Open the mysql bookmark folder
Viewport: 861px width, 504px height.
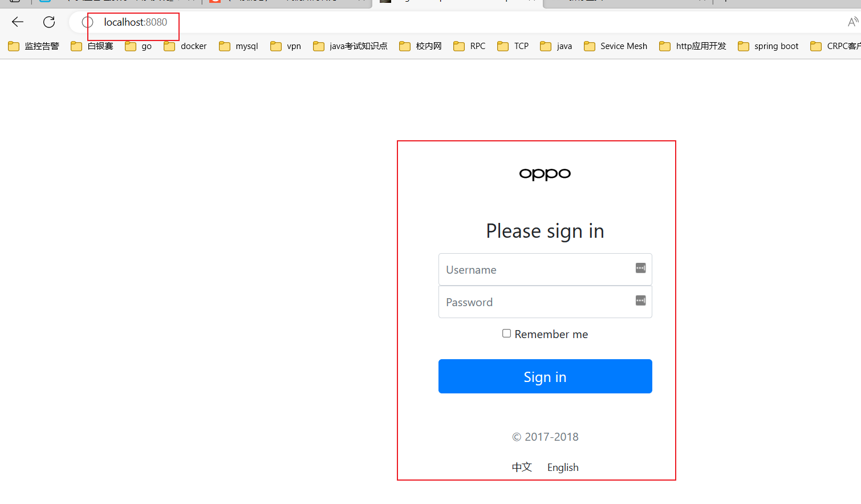click(x=239, y=46)
